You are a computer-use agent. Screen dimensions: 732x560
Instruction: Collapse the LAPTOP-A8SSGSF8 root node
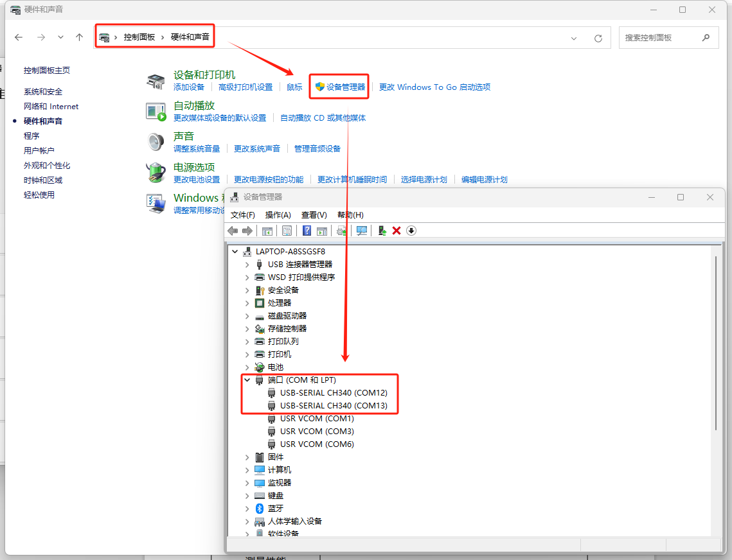(235, 252)
